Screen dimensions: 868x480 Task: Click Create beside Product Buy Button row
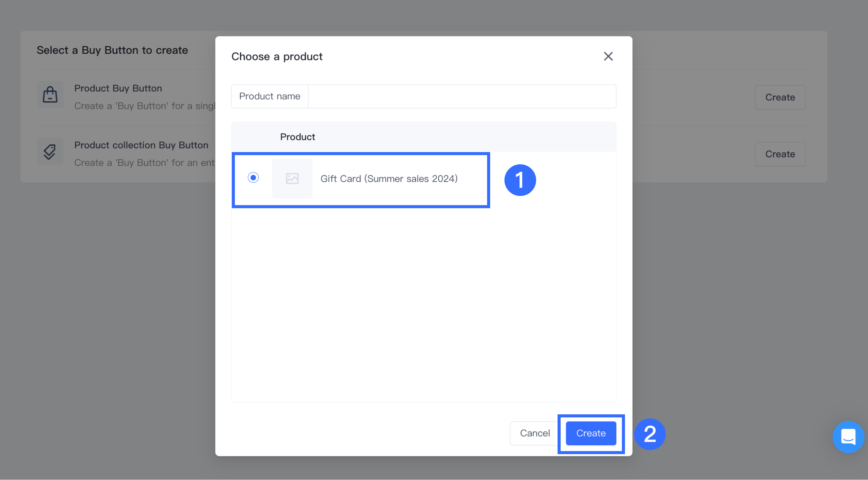(780, 97)
